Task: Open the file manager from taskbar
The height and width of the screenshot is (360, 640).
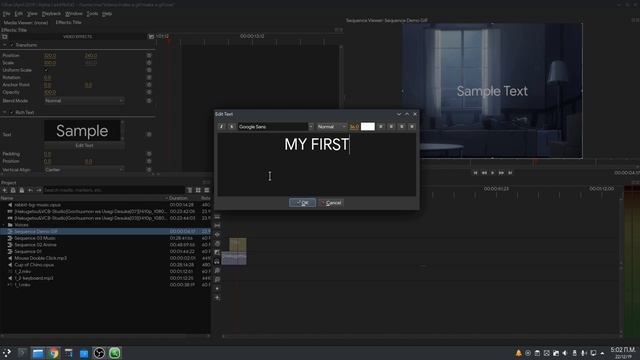Action: [x=38, y=353]
